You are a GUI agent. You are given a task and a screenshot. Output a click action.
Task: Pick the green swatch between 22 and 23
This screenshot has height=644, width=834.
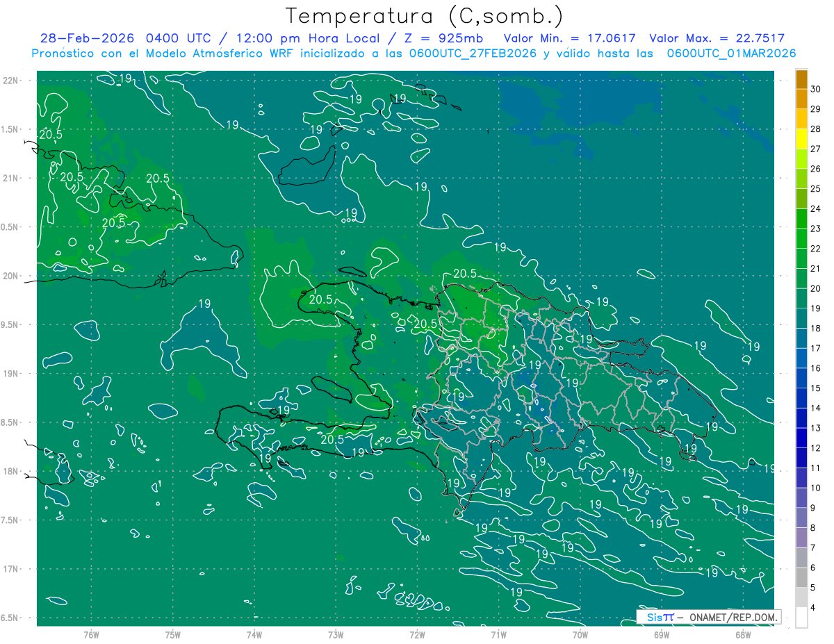click(801, 239)
